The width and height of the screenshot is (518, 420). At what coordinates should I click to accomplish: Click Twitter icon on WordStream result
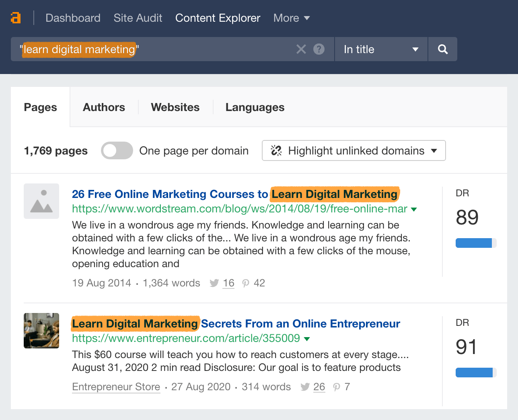point(214,283)
